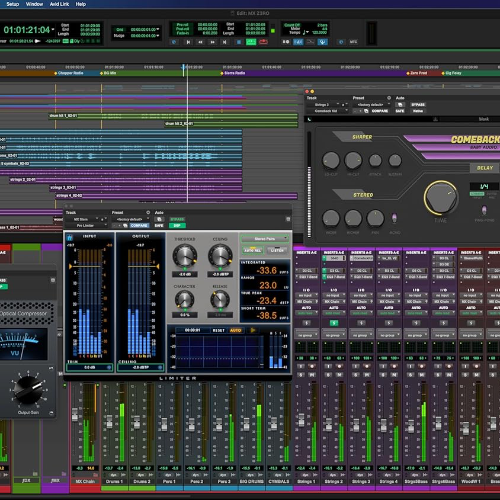Screen dimensions: 500x500
Task: Open the Help menu
Action: pyautogui.click(x=81, y=4)
